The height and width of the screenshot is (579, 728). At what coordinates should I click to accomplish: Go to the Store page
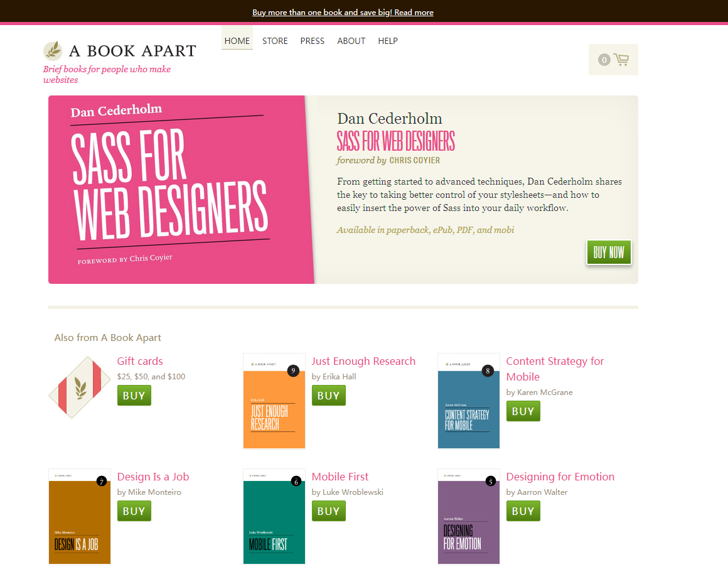(275, 41)
